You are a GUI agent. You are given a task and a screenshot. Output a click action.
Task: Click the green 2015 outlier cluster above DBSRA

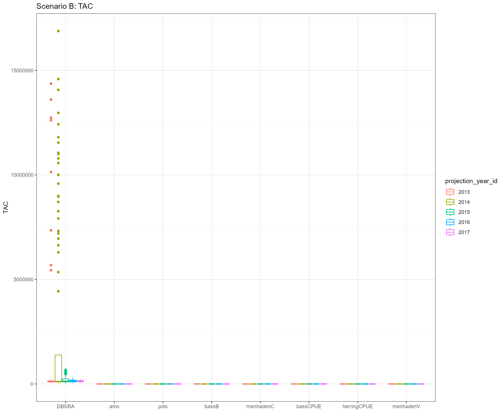coord(66,372)
